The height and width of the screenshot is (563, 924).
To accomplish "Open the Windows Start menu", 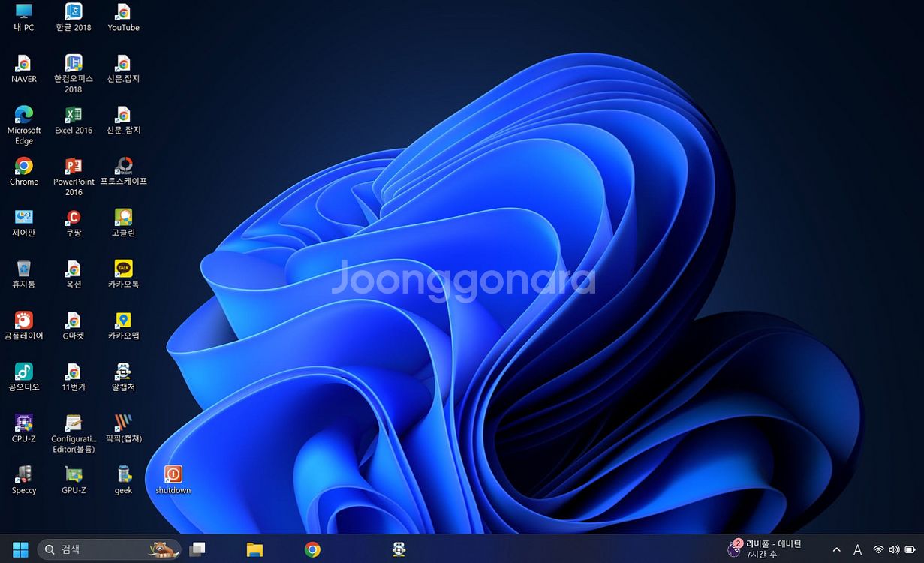I will (20, 549).
